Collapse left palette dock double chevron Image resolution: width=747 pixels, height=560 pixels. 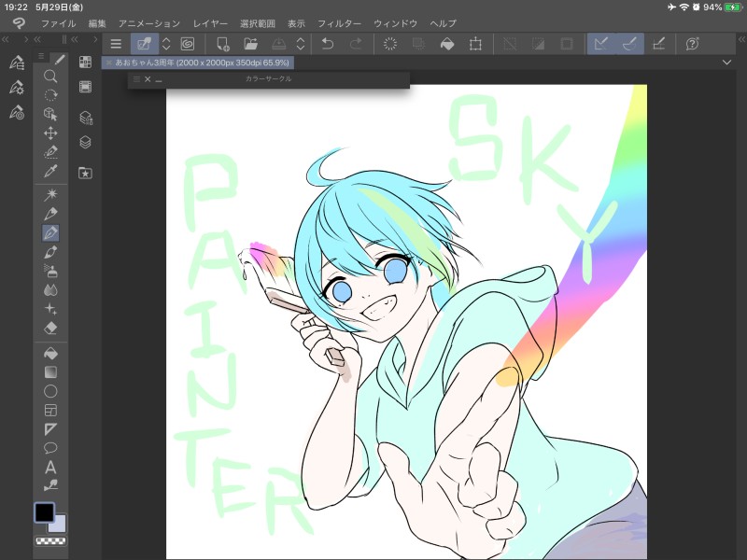[6, 39]
